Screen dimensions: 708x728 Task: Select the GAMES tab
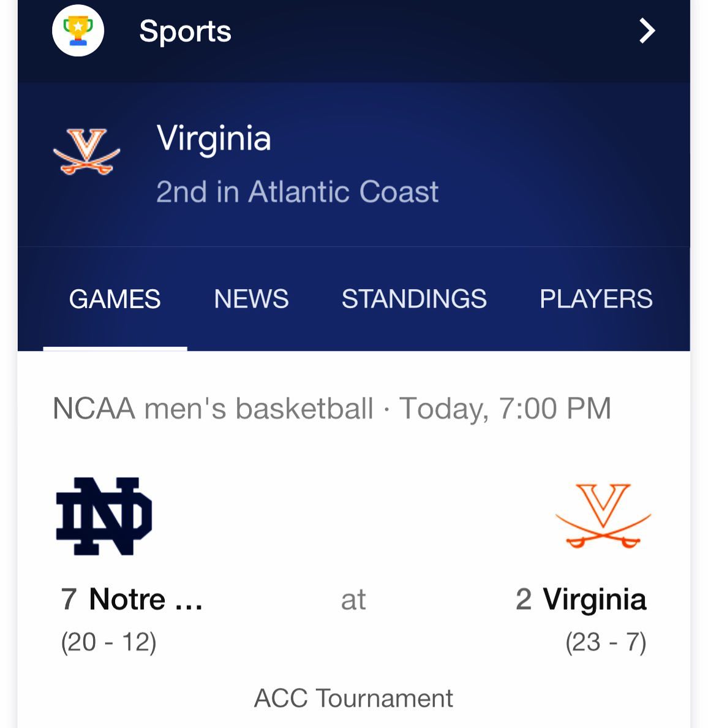(x=115, y=299)
